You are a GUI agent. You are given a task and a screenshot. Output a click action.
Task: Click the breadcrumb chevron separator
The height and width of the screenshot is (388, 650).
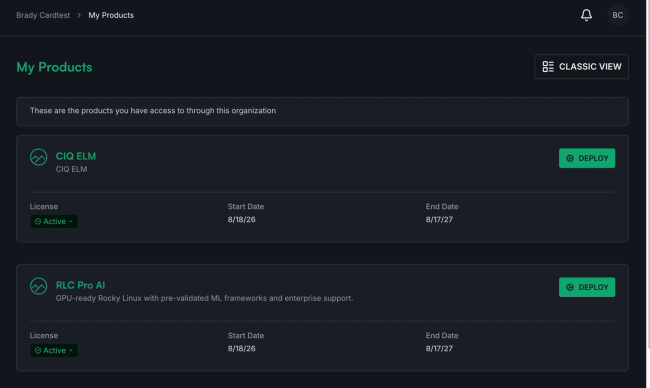pos(79,15)
